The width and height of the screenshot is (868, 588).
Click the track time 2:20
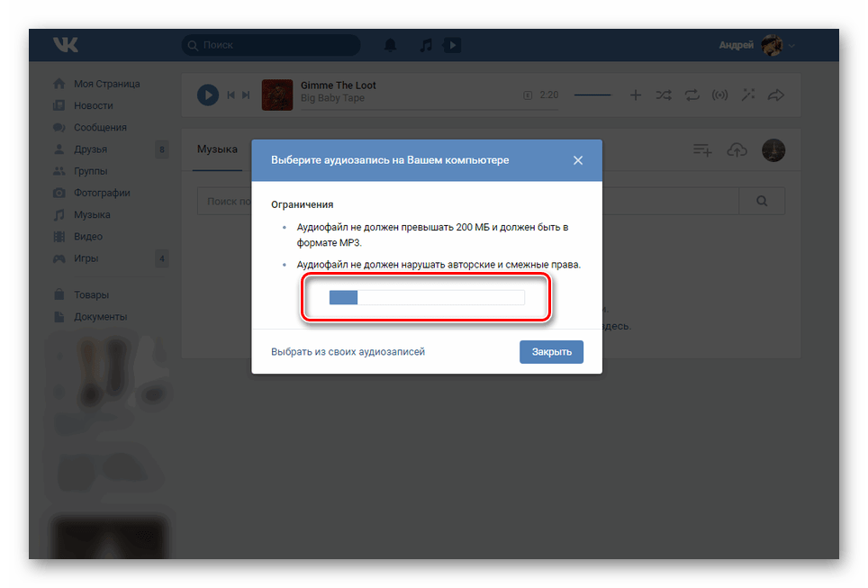tap(548, 95)
